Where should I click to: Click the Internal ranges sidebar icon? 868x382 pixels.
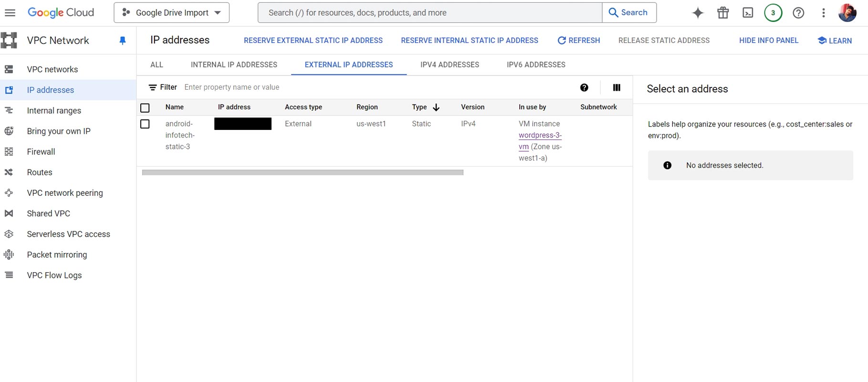pos(9,110)
